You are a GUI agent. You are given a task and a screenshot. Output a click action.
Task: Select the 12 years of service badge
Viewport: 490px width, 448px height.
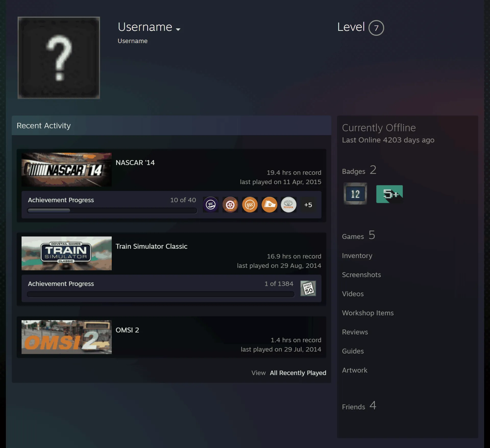pyautogui.click(x=355, y=194)
